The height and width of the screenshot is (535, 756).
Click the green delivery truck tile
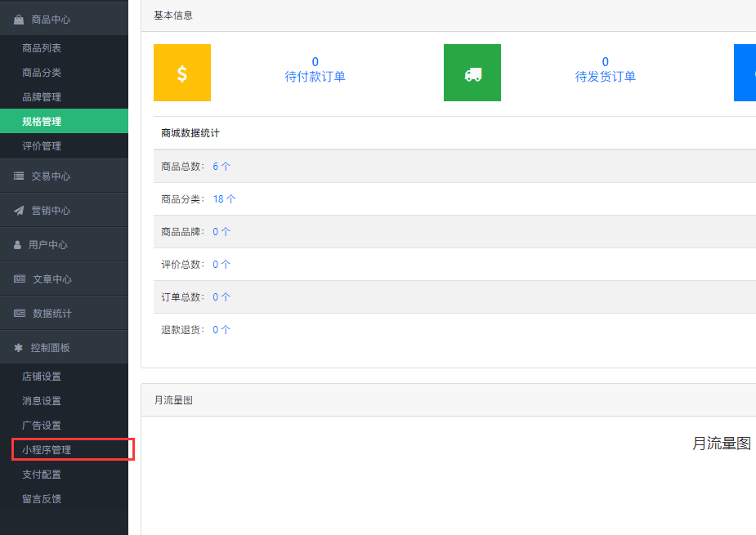472,73
